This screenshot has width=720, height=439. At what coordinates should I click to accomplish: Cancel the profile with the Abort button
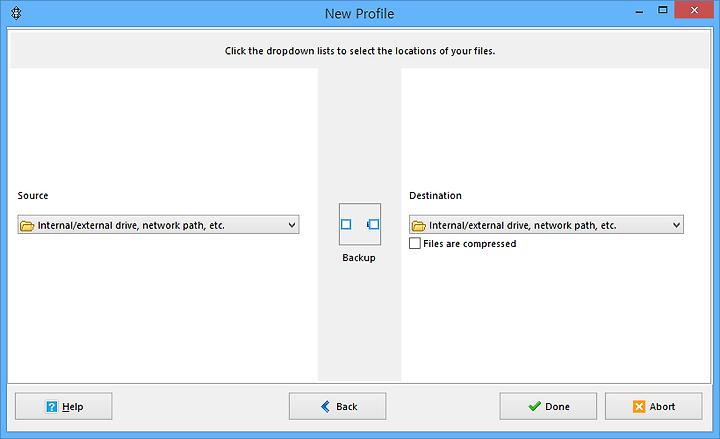(653, 406)
